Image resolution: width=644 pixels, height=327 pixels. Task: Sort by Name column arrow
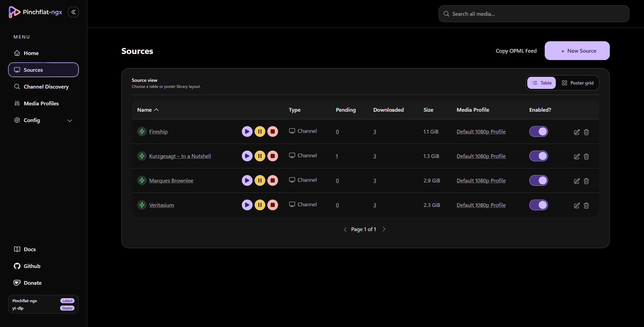pos(156,110)
